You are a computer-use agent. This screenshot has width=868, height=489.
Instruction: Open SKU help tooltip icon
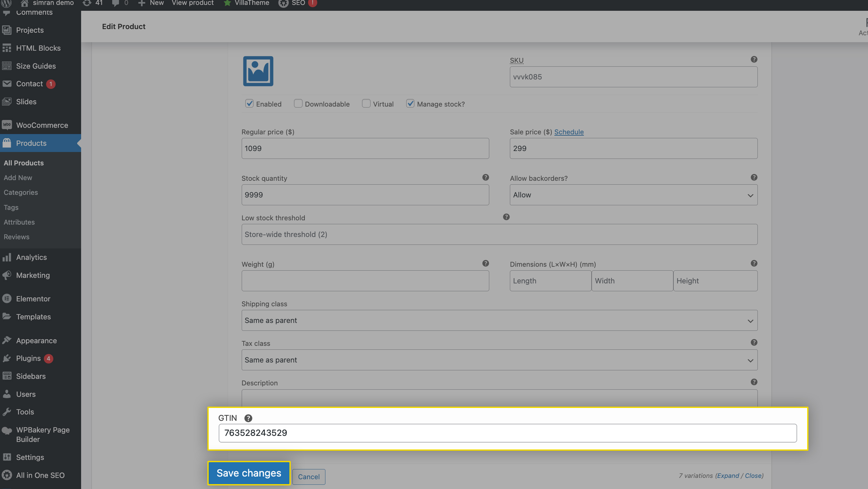[x=754, y=59]
